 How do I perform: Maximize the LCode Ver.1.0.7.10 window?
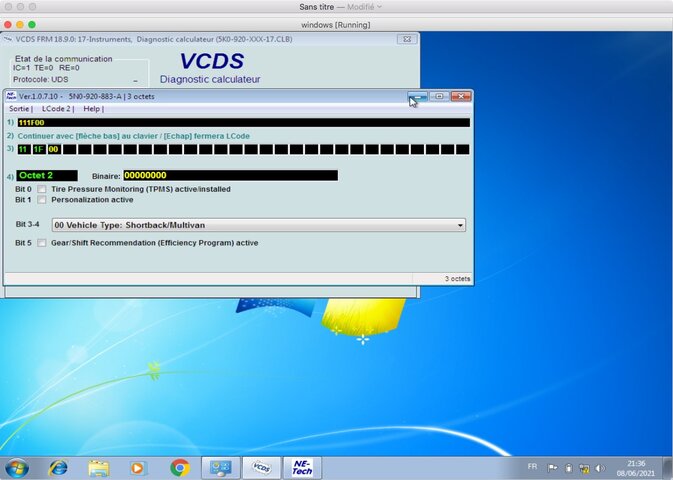coord(439,96)
